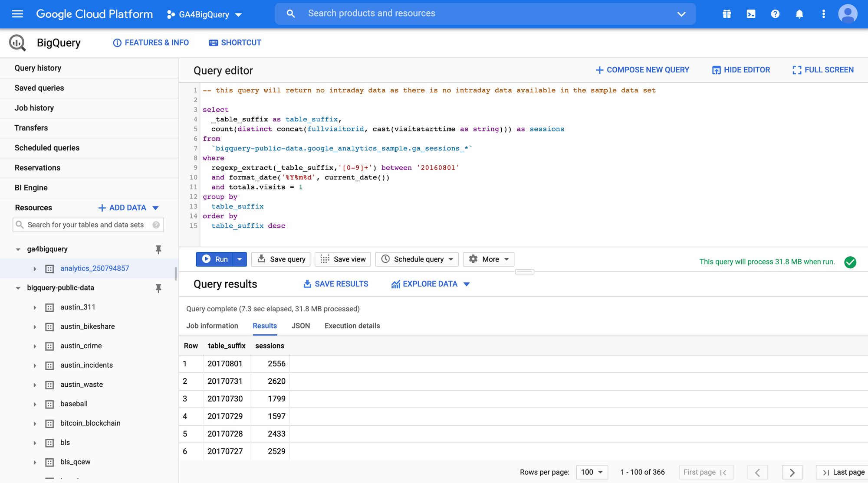Click the GA4BigQuery project selector
Image resolution: width=868 pixels, height=483 pixels.
pyautogui.click(x=204, y=14)
